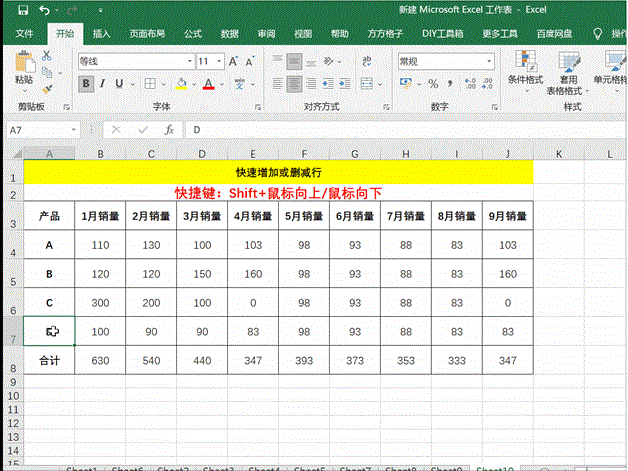Toggle Italic formatting
Image resolution: width=628 pixels, height=471 pixels.
click(x=104, y=84)
